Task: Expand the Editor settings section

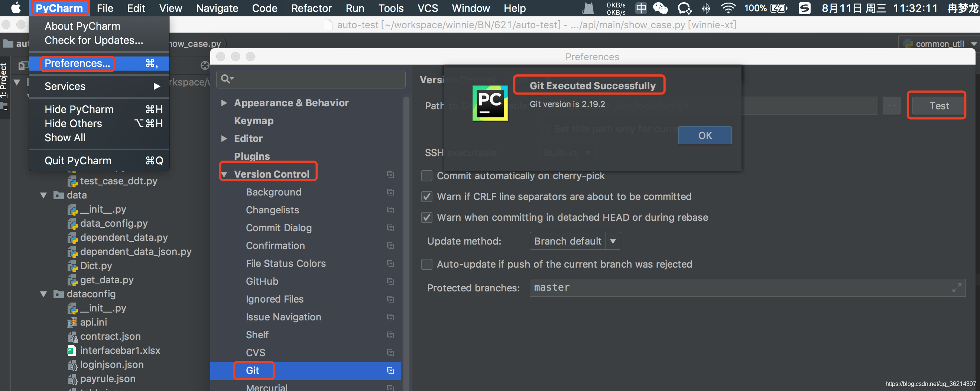Action: [224, 139]
